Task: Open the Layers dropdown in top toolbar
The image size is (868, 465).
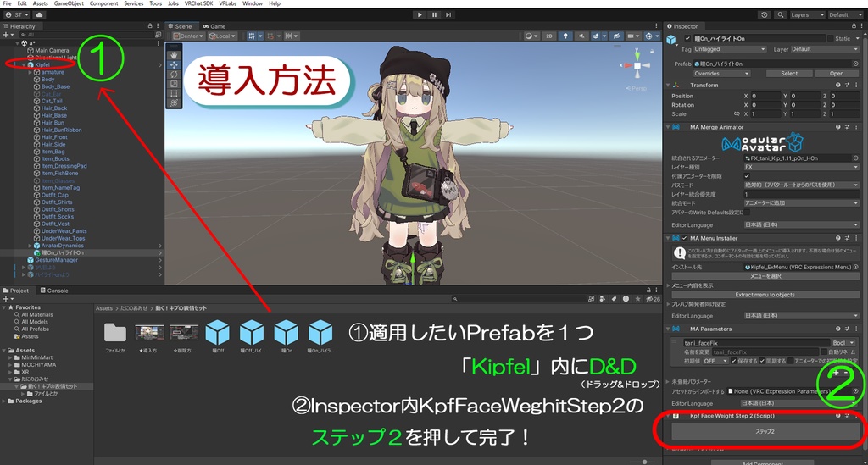Action: tap(807, 15)
